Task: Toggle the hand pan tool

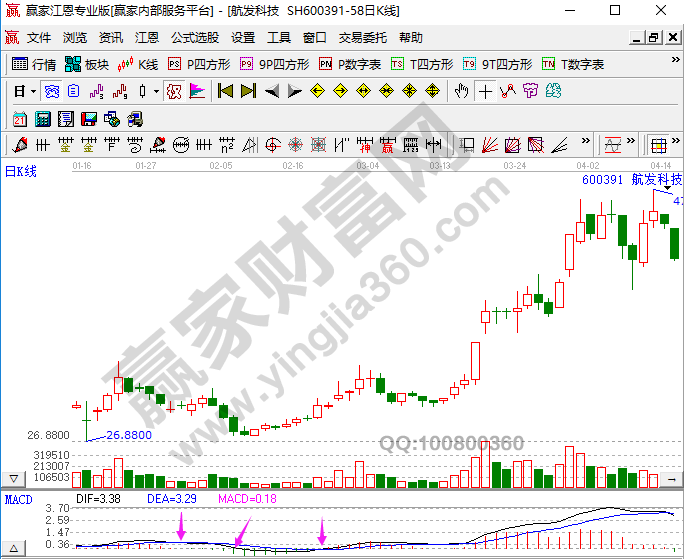Action: coord(461,91)
